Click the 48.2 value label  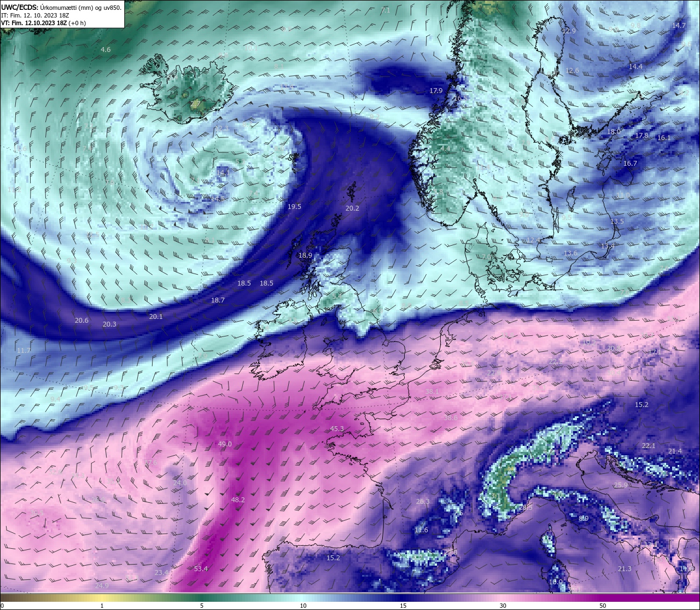tap(238, 499)
